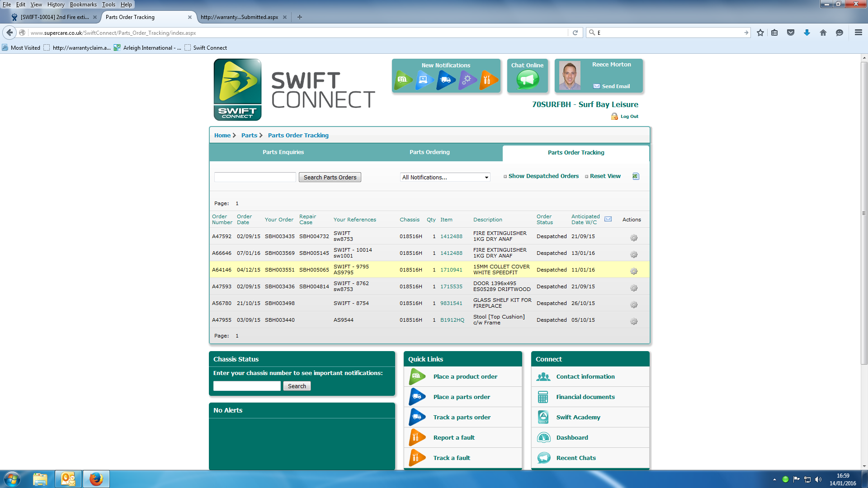This screenshot has width=868, height=488.
Task: Switch to the Parts Ordering tab
Action: coord(429,152)
